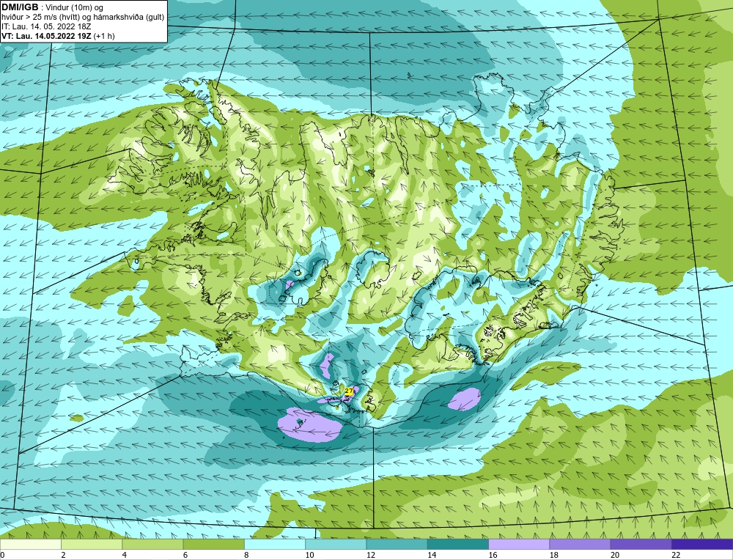This screenshot has width=733, height=560.
Task: Click the 18-20 m/s violet swatch
Action: (580, 544)
